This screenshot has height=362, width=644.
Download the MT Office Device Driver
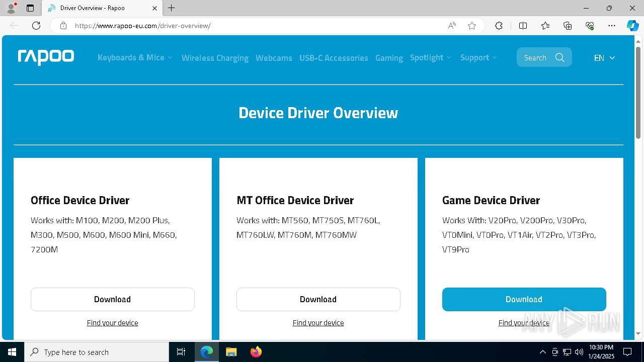(x=318, y=299)
